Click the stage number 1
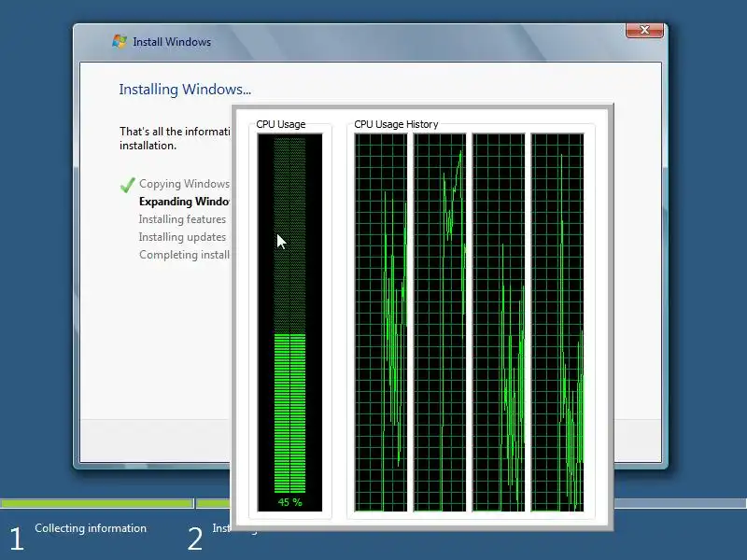The image size is (747, 560). coord(17,539)
